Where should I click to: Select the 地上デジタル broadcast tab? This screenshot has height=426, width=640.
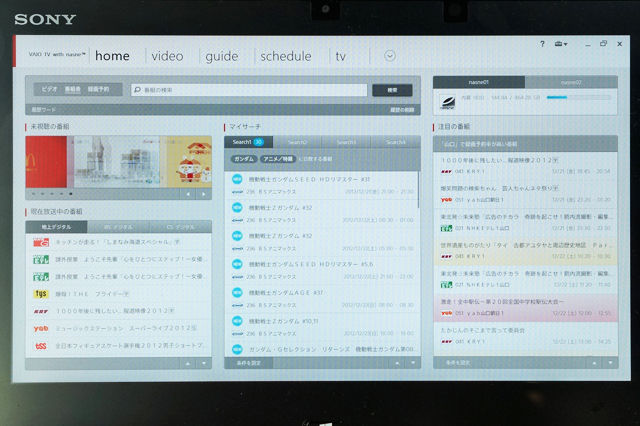(56, 227)
